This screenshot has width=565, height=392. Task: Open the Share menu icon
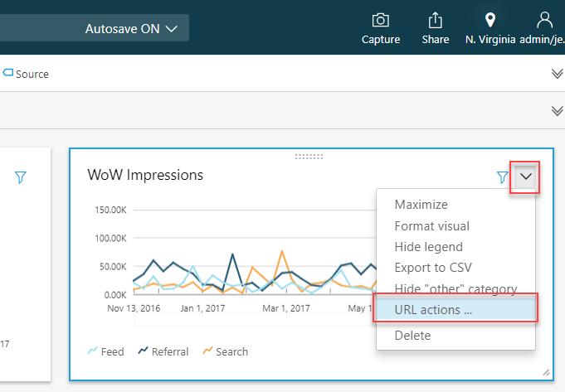coord(435,20)
